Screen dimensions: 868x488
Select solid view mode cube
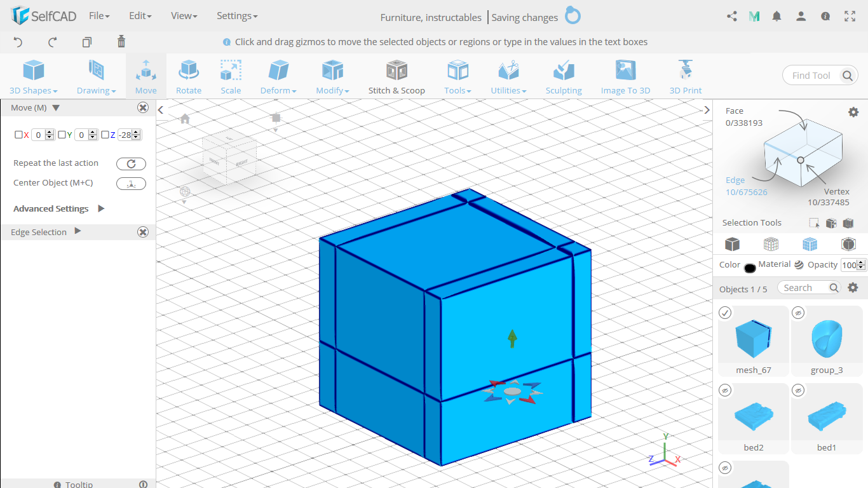pos(733,244)
